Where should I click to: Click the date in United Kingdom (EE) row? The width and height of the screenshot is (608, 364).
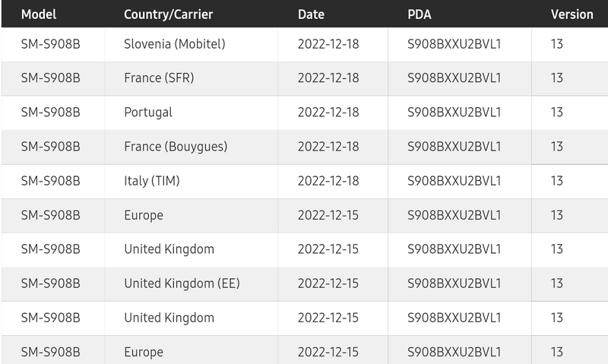click(x=328, y=283)
